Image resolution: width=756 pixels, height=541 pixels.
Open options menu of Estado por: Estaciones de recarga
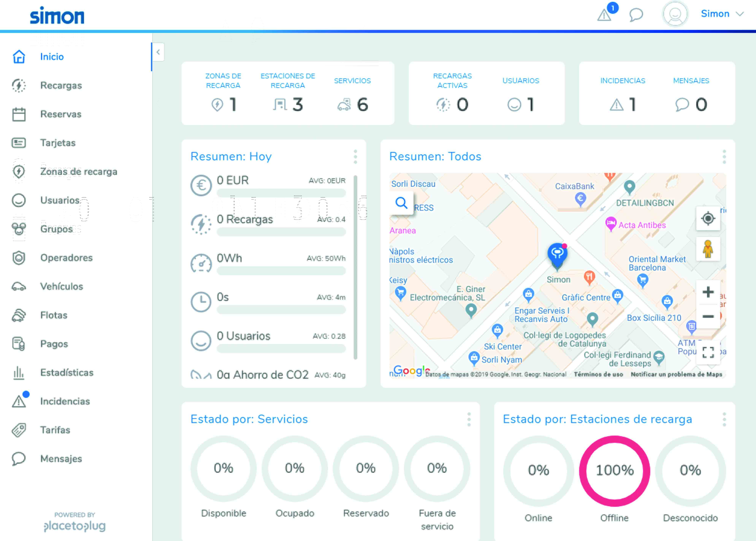tap(724, 419)
